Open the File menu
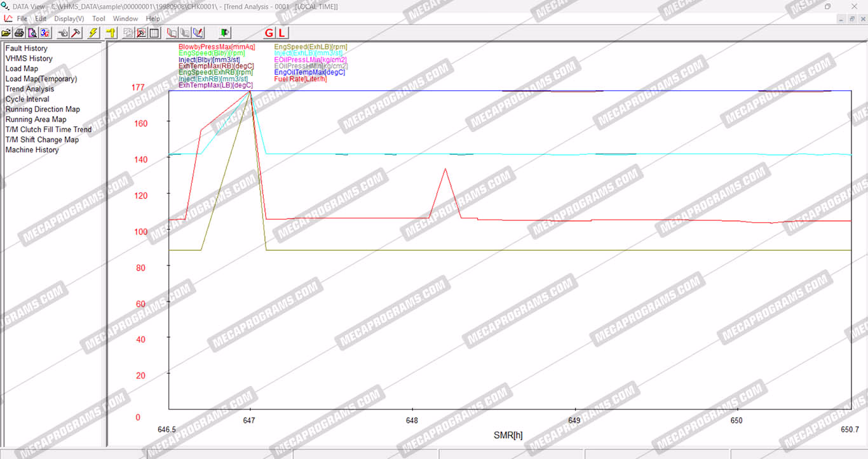This screenshot has height=459, width=868. coord(22,18)
